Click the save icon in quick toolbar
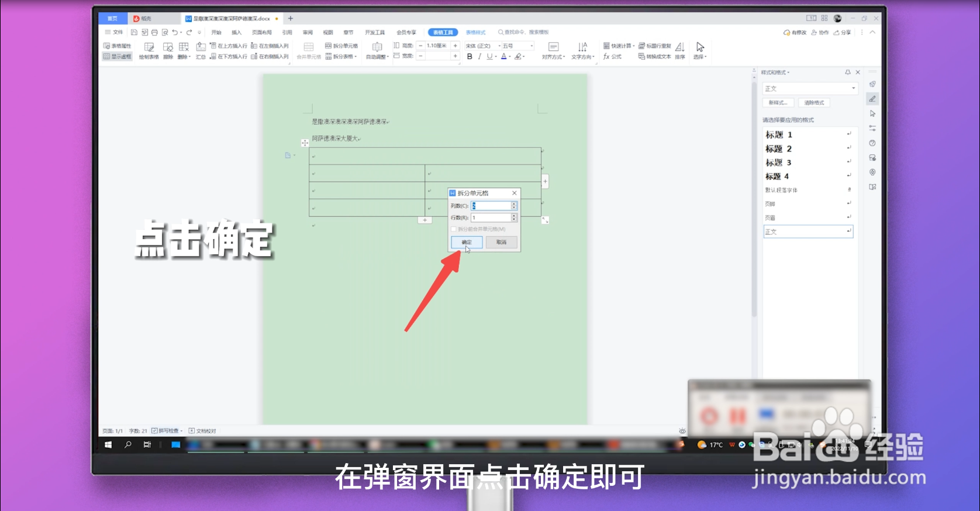This screenshot has height=511, width=980. point(134,32)
